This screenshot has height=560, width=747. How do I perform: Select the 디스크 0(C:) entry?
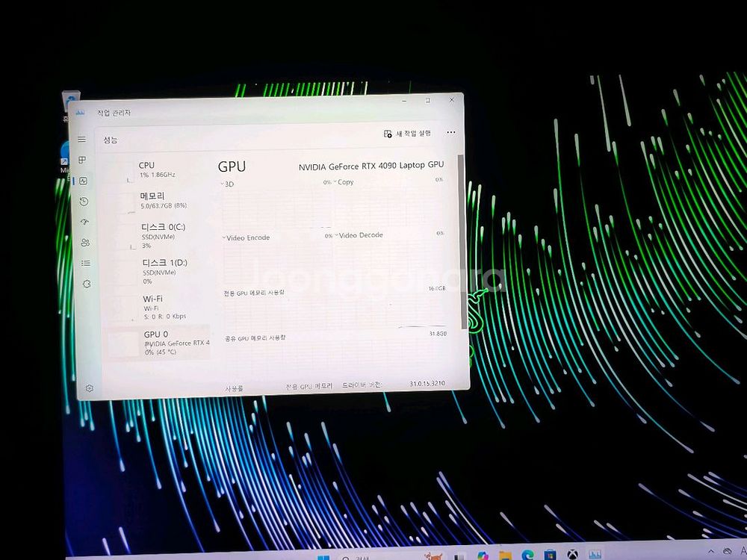[x=160, y=236]
